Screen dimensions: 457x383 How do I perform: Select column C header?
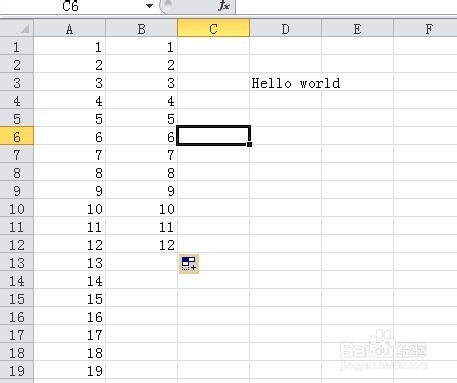coord(213,28)
